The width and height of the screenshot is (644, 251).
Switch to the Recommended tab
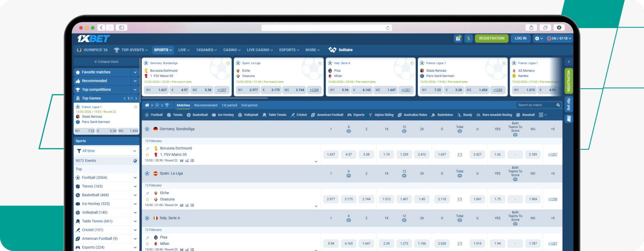click(206, 105)
